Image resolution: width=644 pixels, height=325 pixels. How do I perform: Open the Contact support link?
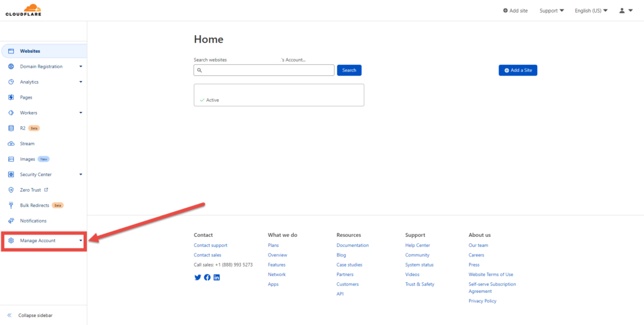(x=210, y=245)
